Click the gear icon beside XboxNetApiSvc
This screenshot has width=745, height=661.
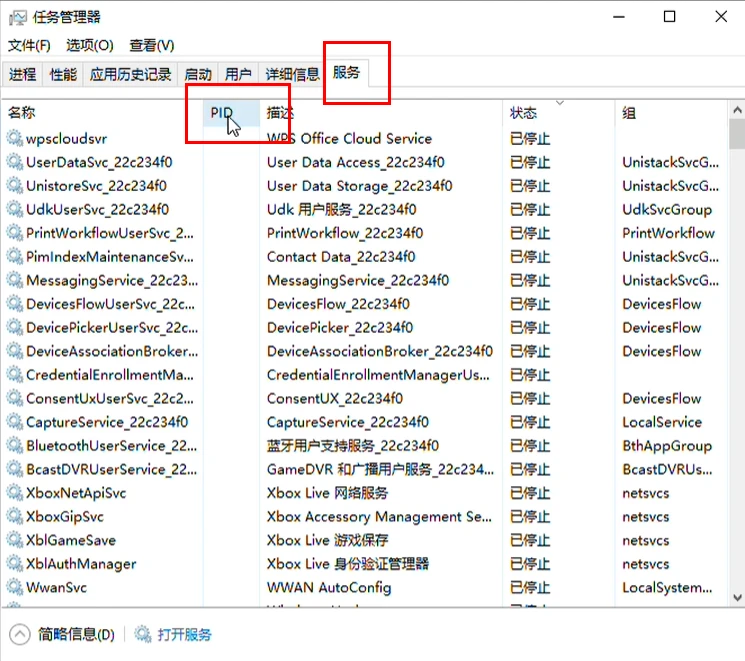[x=14, y=493]
